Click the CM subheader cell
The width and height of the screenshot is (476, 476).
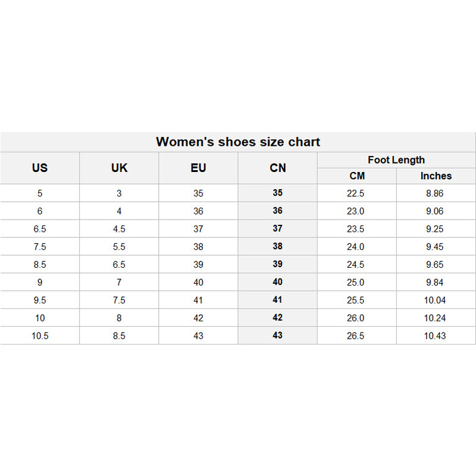357,176
